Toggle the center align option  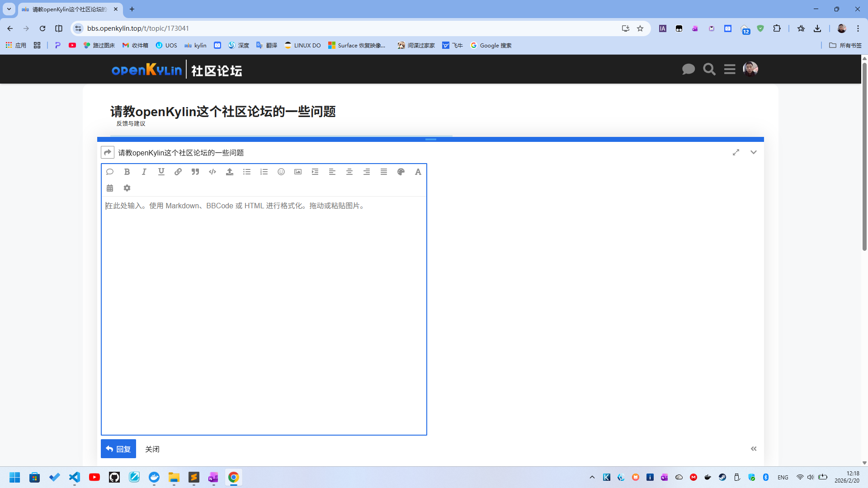point(349,172)
